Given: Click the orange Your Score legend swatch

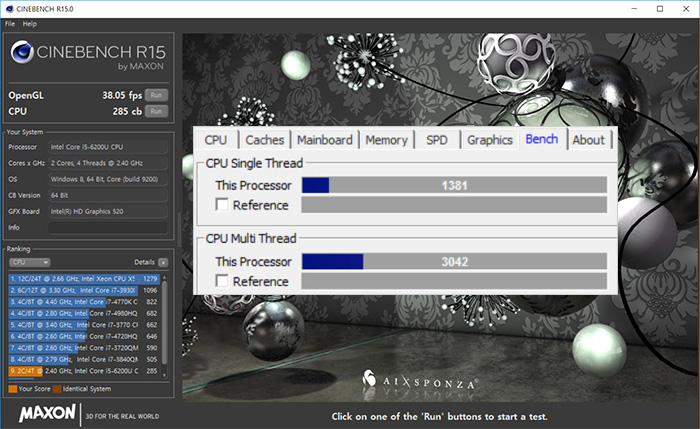Looking at the screenshot, I should coord(12,389).
